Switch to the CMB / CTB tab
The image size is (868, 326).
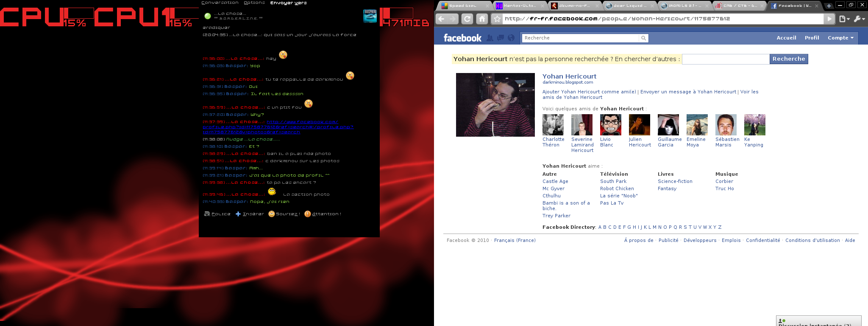coord(739,6)
